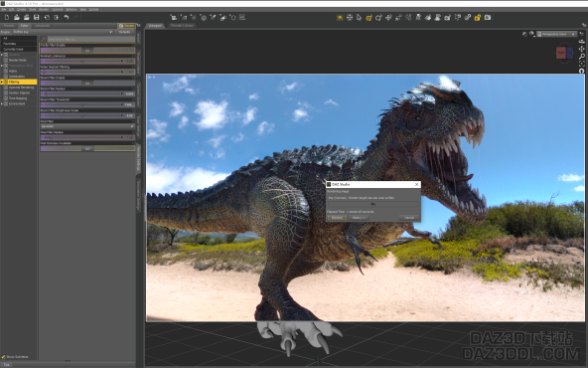This screenshot has height=368, width=588.
Task: Open the Firefly Filter Enable property gear
Action: coord(133,45)
